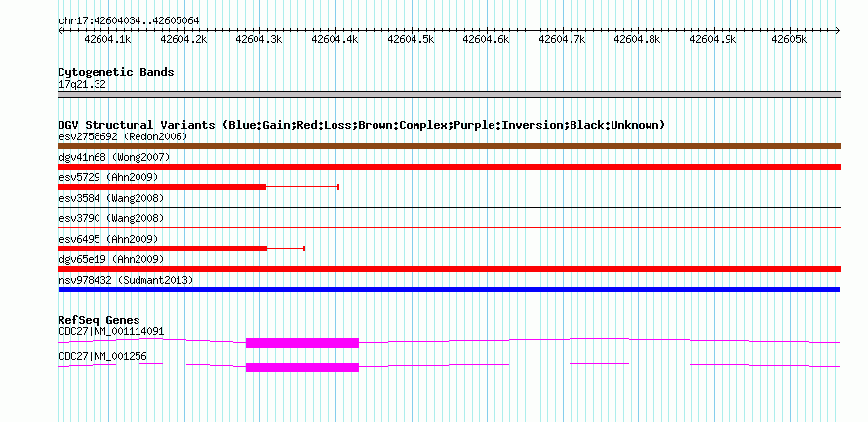Click the 42604.2k ruler tick label
This screenshot has width=868, height=422.
point(183,39)
